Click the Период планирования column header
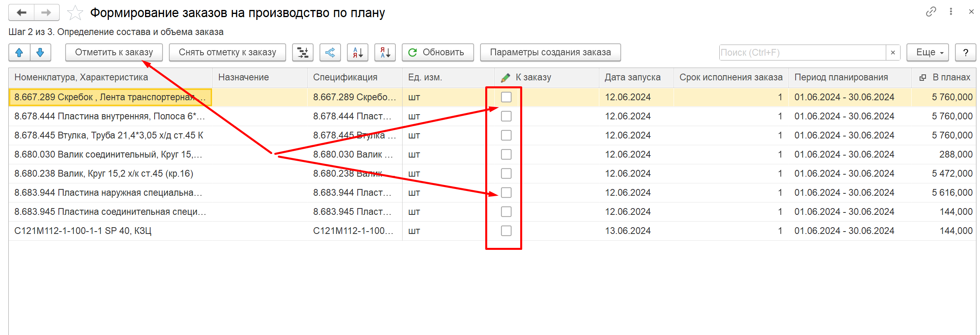This screenshot has height=335, width=980. 850,78
